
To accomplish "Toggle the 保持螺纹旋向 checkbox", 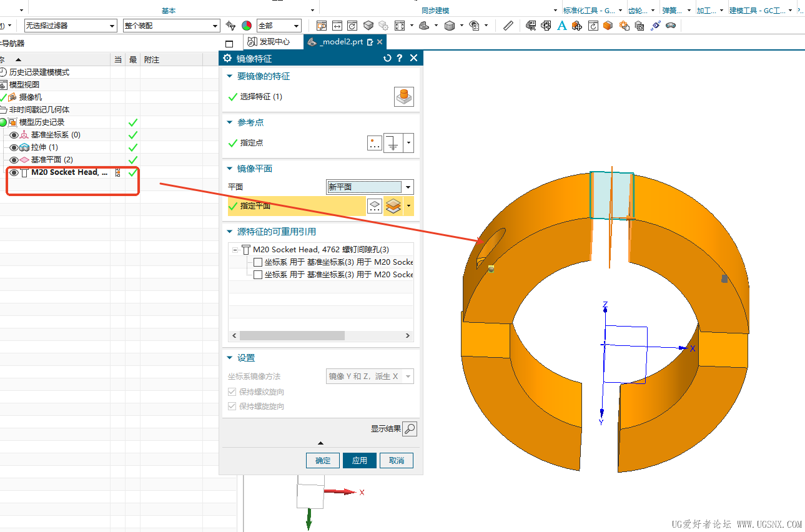I will click(232, 392).
